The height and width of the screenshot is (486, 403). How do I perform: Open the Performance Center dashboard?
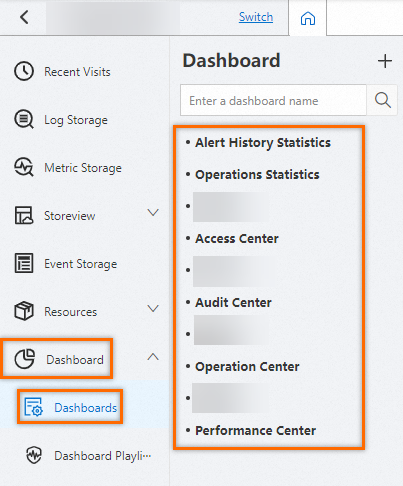click(255, 431)
